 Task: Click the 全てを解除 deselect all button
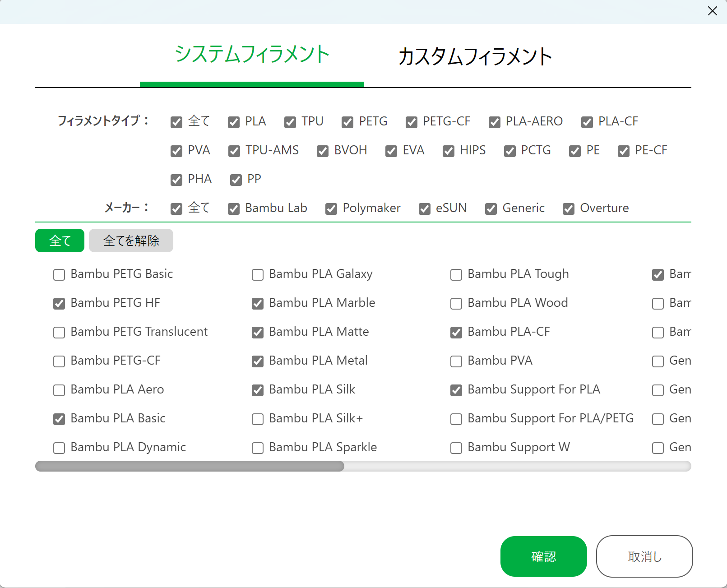coord(131,241)
